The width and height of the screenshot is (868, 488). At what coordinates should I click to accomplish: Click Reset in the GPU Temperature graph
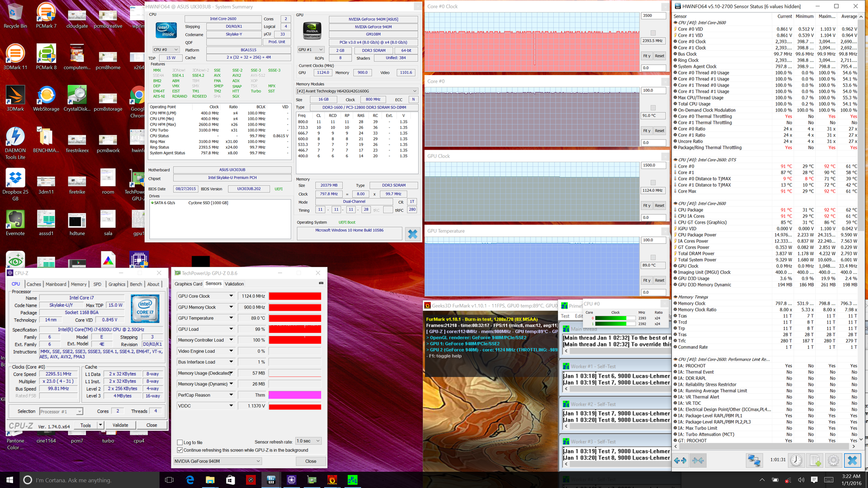coord(660,280)
